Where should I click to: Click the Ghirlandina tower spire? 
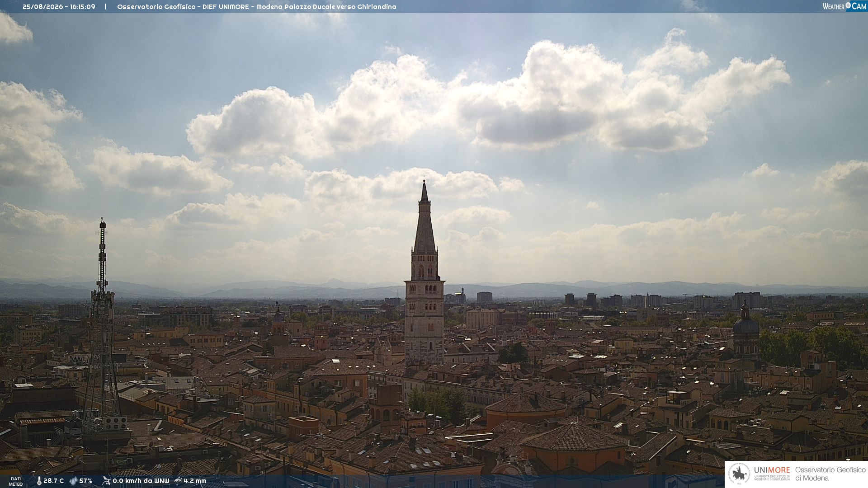coord(425,217)
